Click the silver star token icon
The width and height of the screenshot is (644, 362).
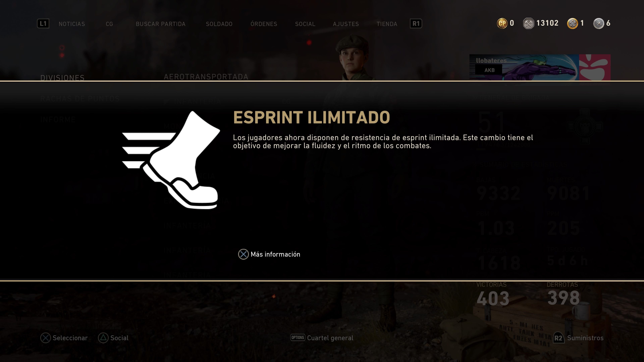(x=599, y=23)
